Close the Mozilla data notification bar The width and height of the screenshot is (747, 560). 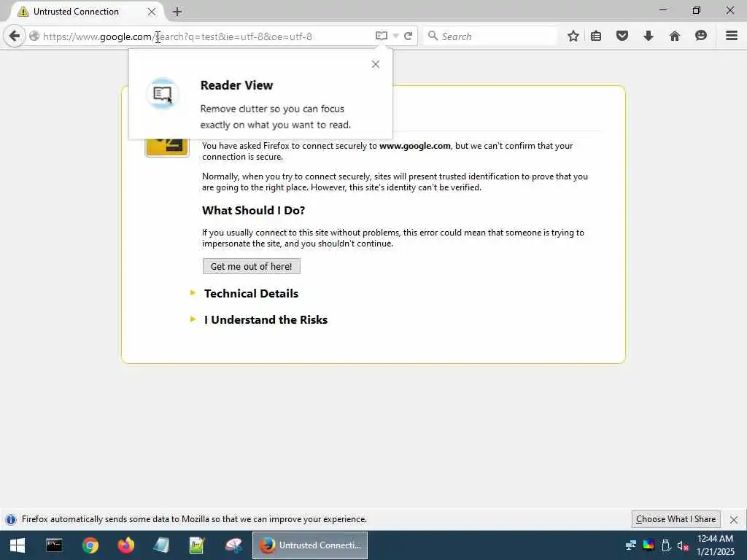coord(734,519)
